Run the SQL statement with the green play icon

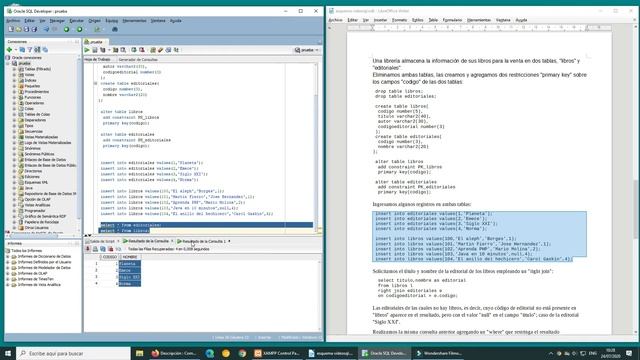87,50
